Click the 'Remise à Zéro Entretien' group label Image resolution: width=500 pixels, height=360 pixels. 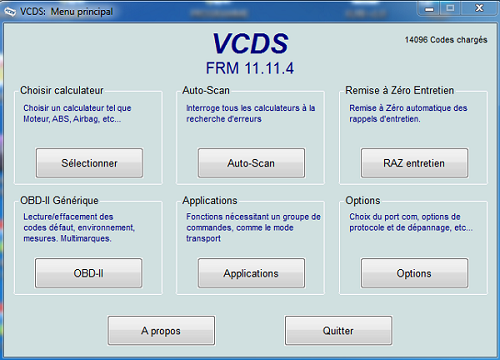coord(400,90)
